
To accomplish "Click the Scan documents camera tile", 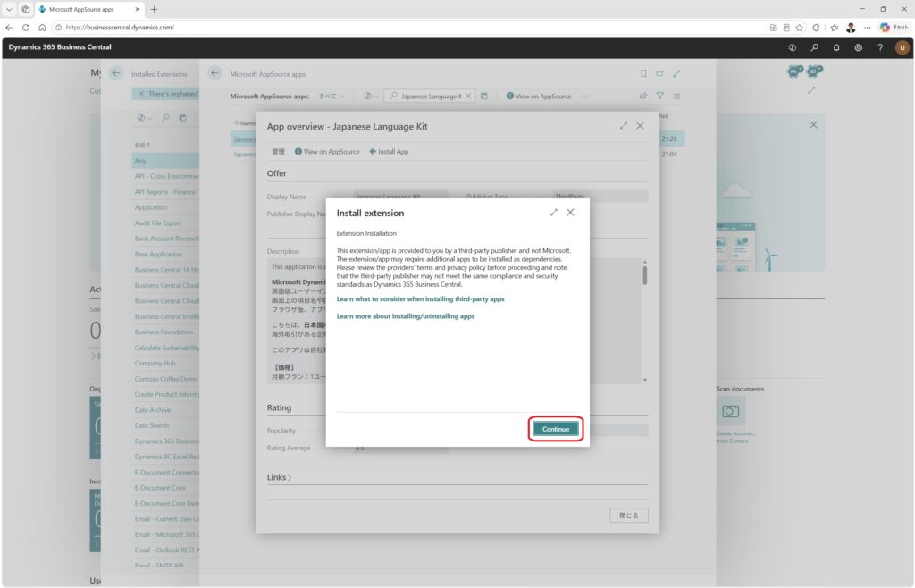I will [x=730, y=412].
